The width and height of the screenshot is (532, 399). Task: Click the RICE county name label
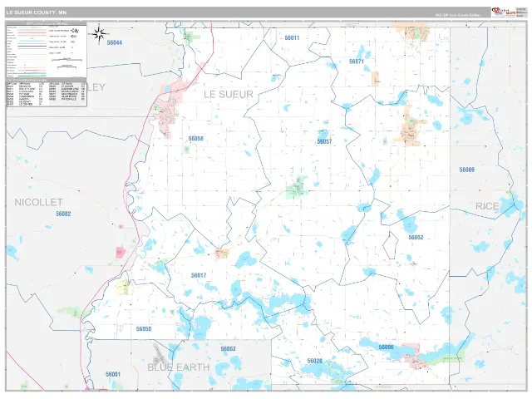tap(487, 206)
